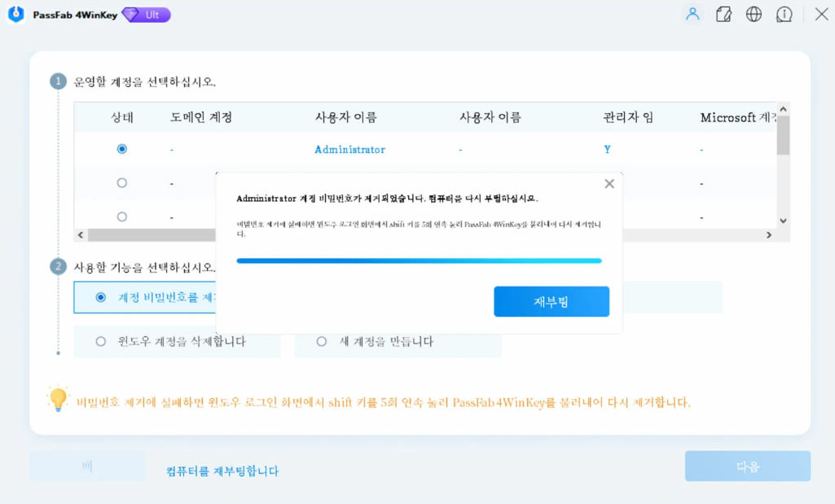Screen dimensions: 835x504
Task: Open the info about icon
Action: pos(784,15)
